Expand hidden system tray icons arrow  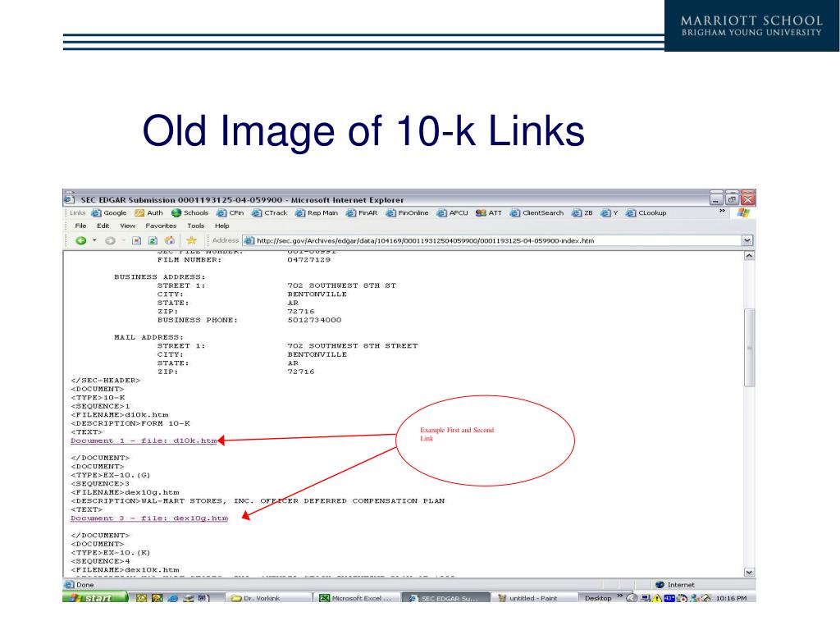coord(632,598)
